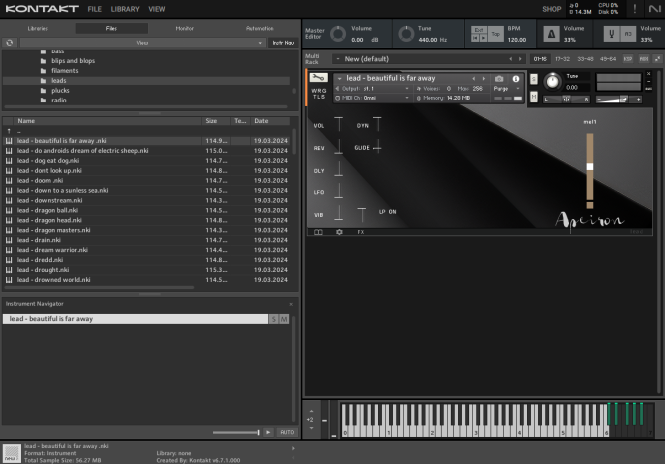Screen dimensions: 665x464
Task: Select lead - dog eat dog.nki file
Action: [147, 161]
